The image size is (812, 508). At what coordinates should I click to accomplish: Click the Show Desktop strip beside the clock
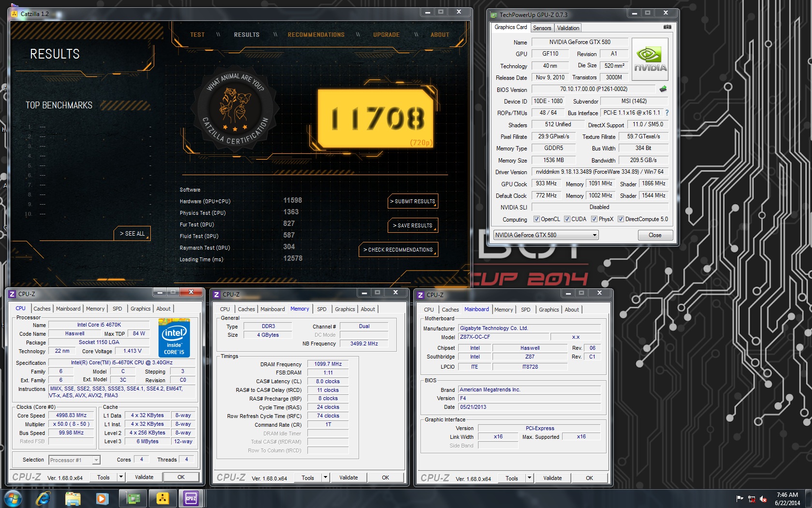809,499
